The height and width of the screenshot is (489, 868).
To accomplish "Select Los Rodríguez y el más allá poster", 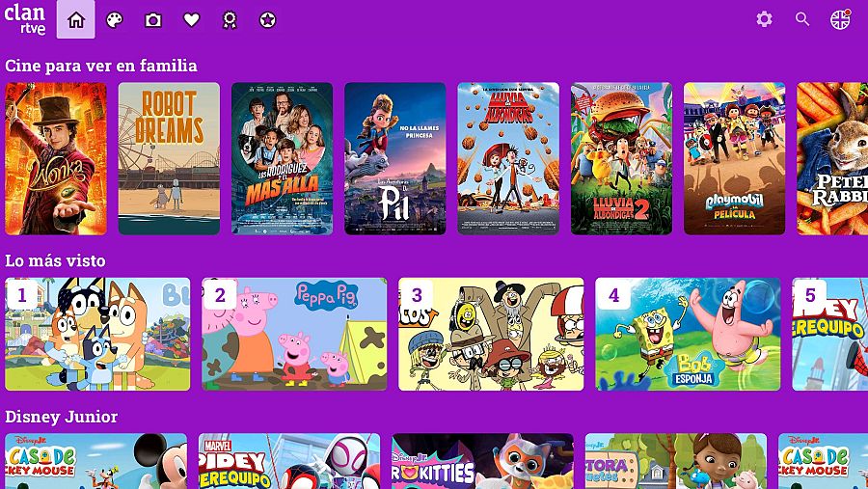I will point(283,158).
